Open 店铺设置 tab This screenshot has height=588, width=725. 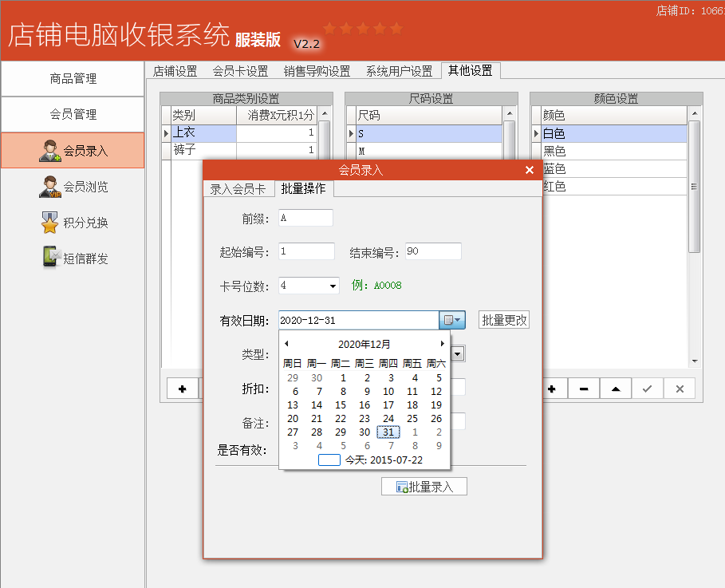pos(175,71)
